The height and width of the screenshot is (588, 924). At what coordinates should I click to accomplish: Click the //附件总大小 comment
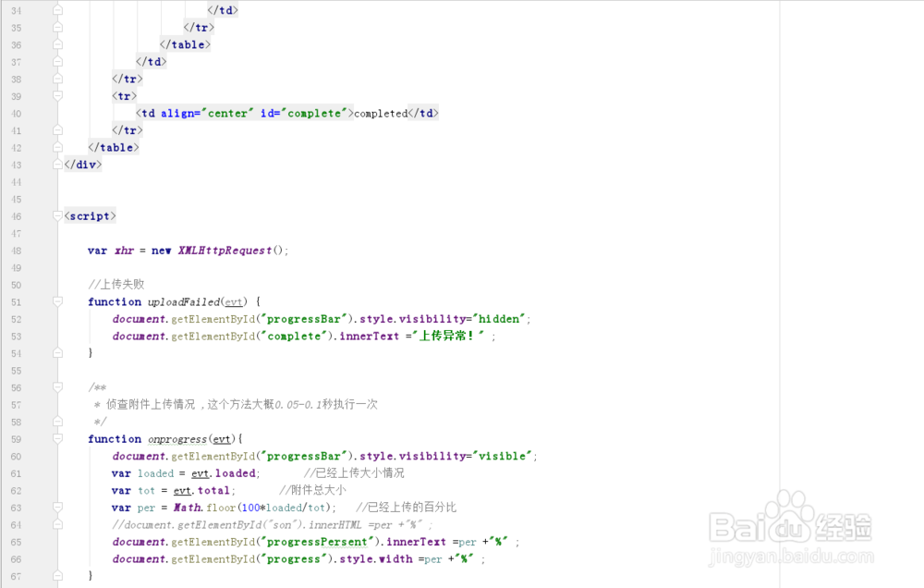(312, 491)
